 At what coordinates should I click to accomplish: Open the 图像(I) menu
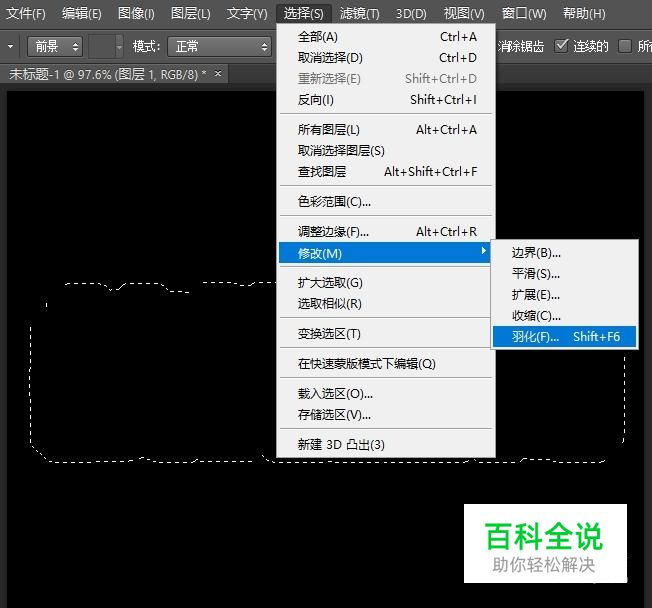coord(136,14)
